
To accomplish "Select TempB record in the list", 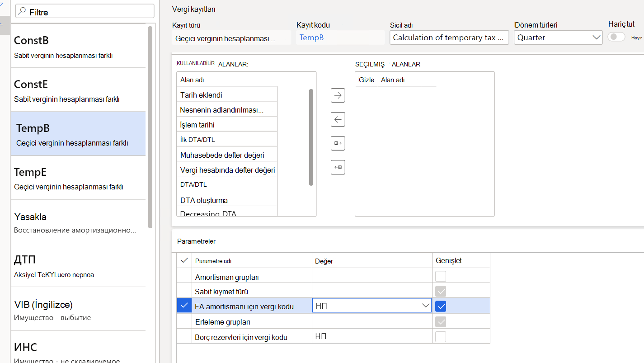I will pyautogui.click(x=78, y=134).
